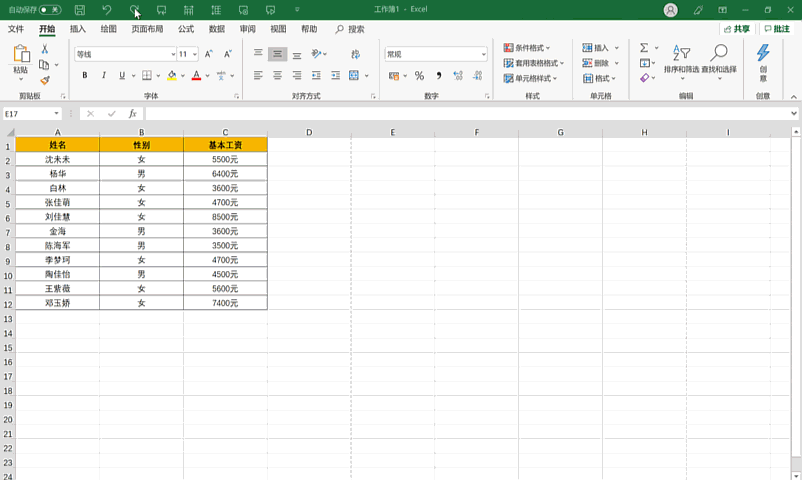
Task: Merge and center cells
Action: pos(354,75)
